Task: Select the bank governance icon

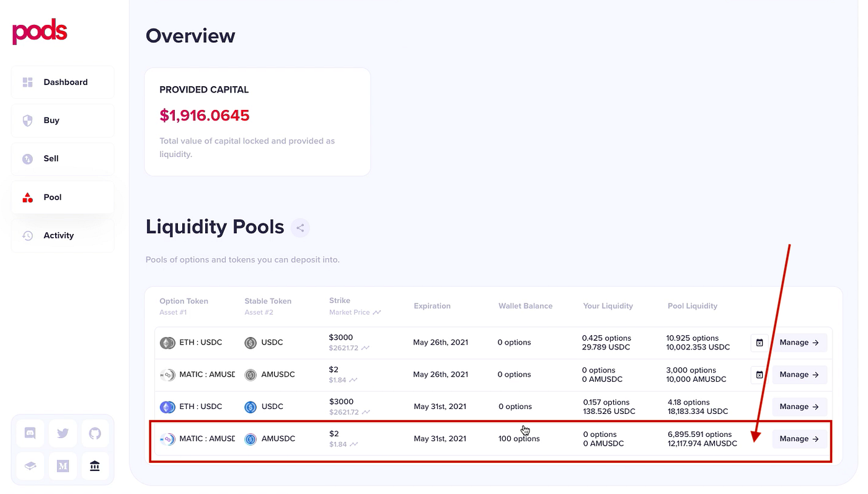Action: (95, 466)
